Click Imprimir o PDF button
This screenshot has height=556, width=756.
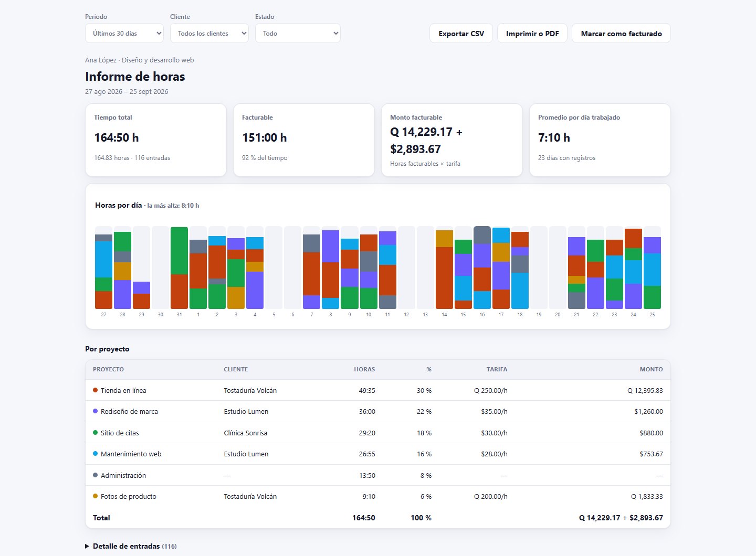click(532, 34)
